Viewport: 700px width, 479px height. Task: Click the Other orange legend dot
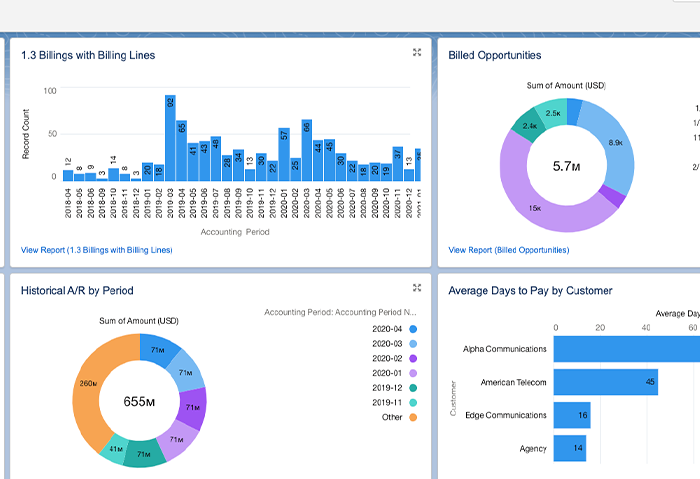point(413,417)
